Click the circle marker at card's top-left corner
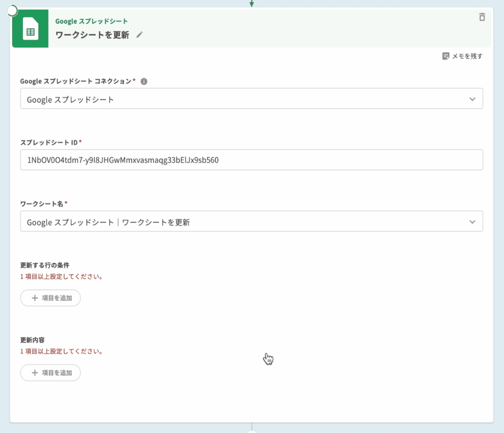This screenshot has height=433, width=504. [12, 11]
